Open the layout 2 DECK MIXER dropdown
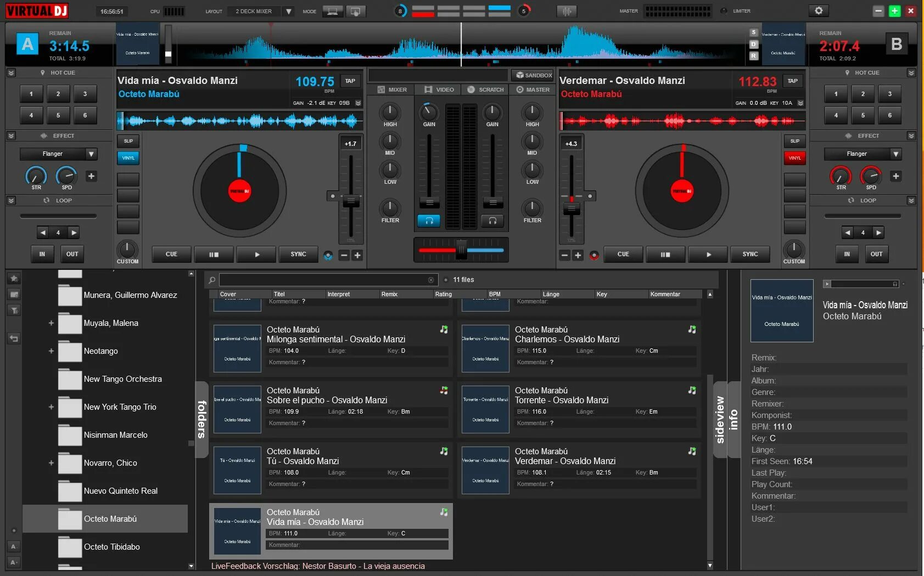This screenshot has height=576, width=924. (289, 11)
